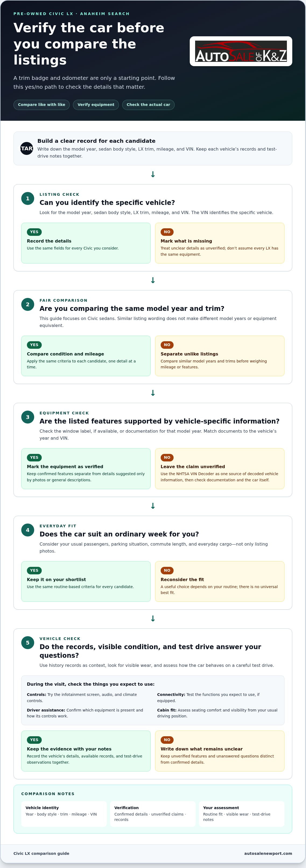
Task: Click the down arrow below Listing Check card
Action: point(153,280)
